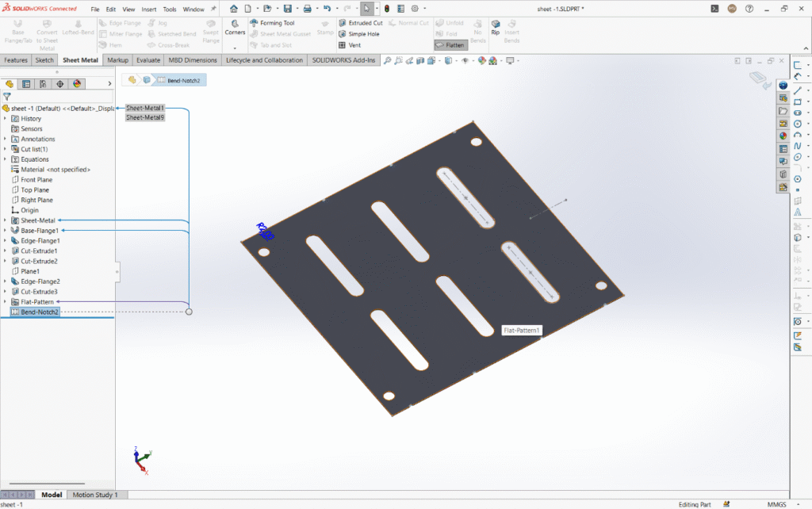This screenshot has height=509, width=812.
Task: Open the Insert menu
Action: tap(149, 10)
